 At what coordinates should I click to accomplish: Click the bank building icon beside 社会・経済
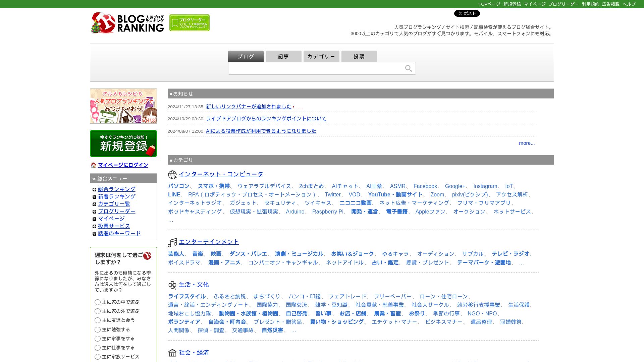point(172,353)
